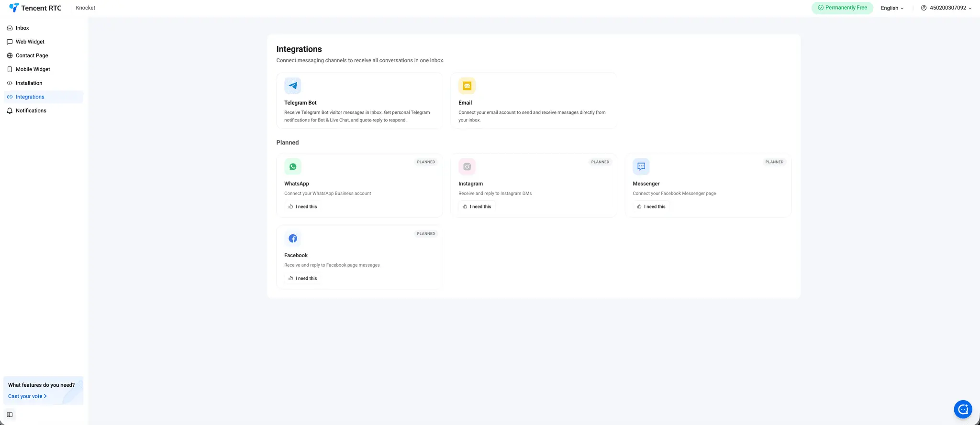
Task: Vote 'I need this' for Facebook
Action: (x=303, y=278)
